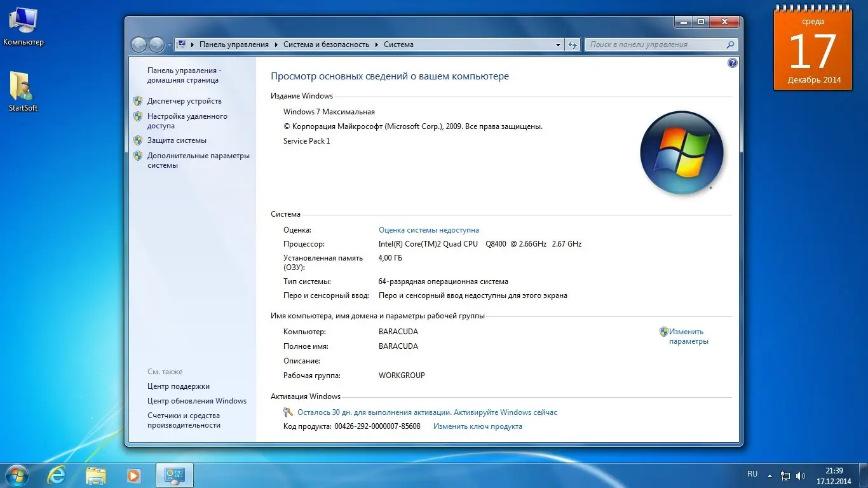Go back with the Back arrow button
This screenshot has height=488, width=868.
coord(139,44)
